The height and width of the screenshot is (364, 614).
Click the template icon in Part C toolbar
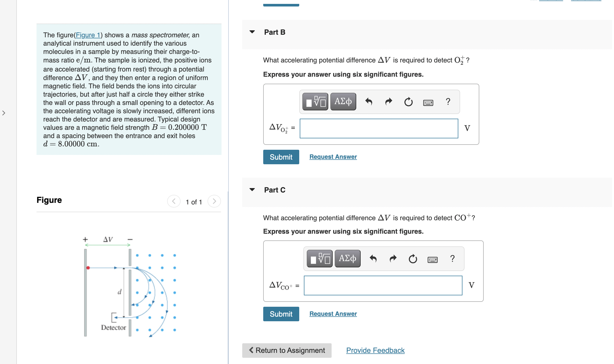319,258
